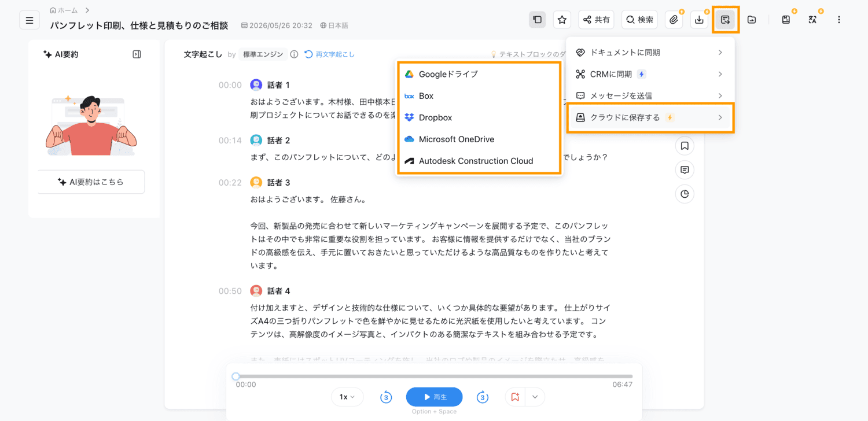Screen dimensions: 868x421
Task: Click the 共有 share button
Action: (597, 20)
